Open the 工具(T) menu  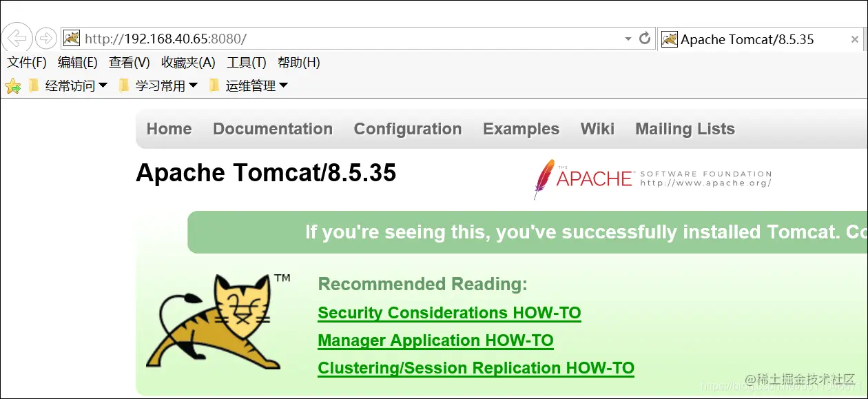pyautogui.click(x=247, y=62)
